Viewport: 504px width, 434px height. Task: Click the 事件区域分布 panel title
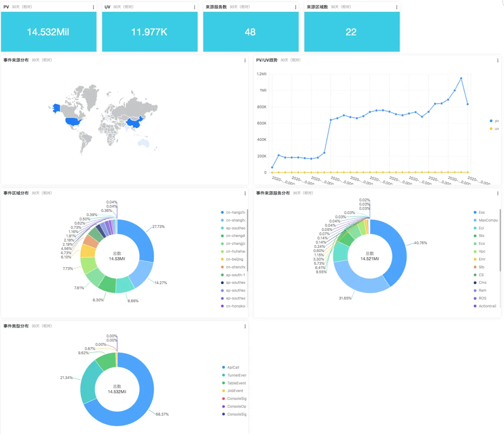point(16,193)
